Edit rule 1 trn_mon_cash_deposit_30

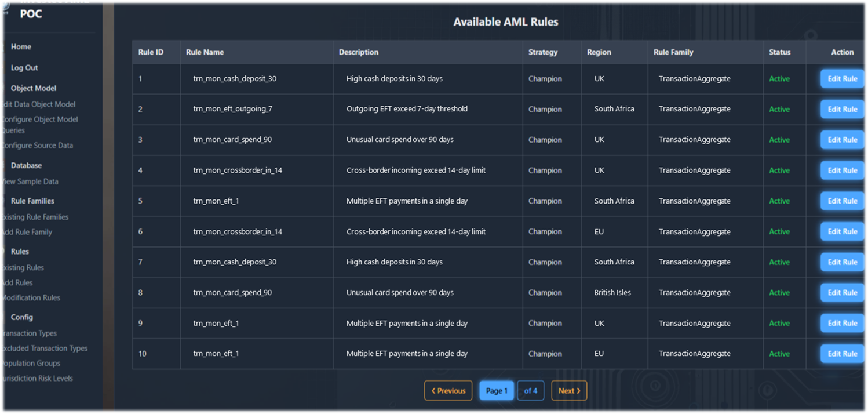coord(842,79)
